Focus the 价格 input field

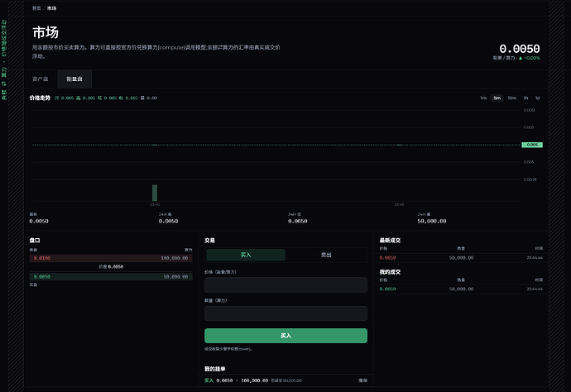pos(285,285)
